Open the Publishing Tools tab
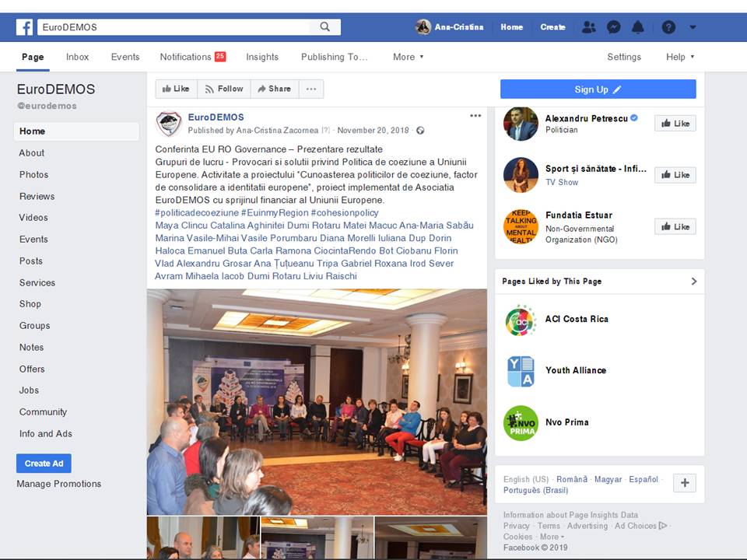The width and height of the screenshot is (747, 560). tap(334, 57)
